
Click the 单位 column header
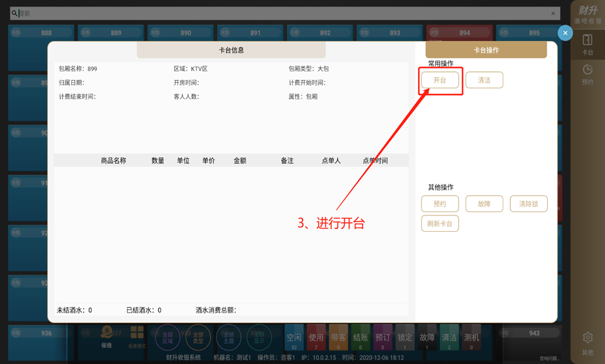[x=183, y=161]
